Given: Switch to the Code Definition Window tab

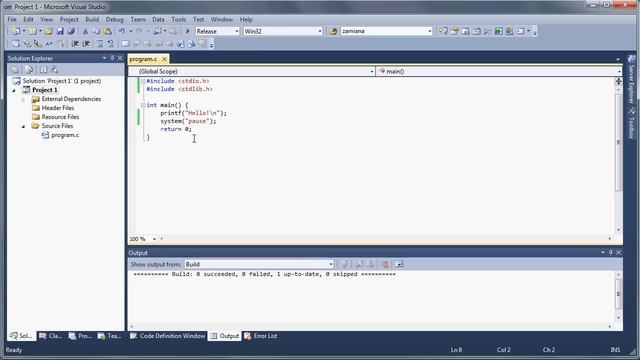Looking at the screenshot, I should [x=167, y=336].
